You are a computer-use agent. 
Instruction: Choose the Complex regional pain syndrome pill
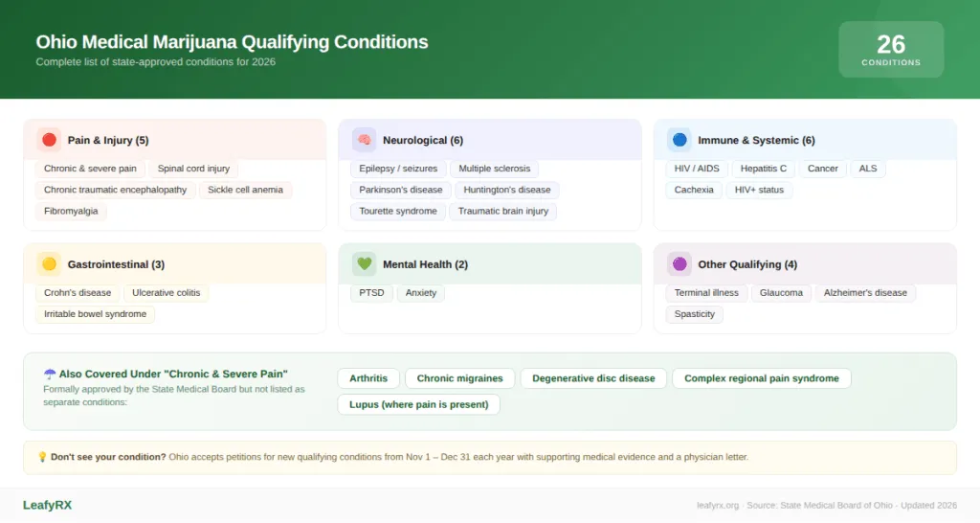(761, 378)
